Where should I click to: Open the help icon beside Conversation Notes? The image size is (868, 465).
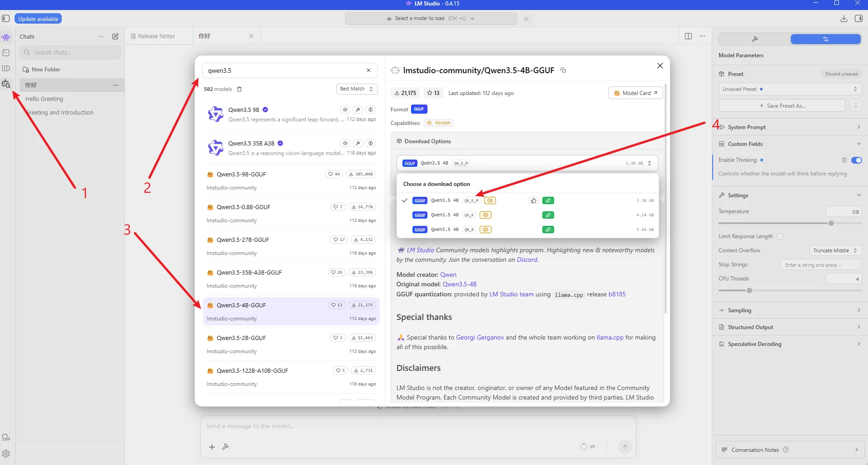pyautogui.click(x=786, y=450)
